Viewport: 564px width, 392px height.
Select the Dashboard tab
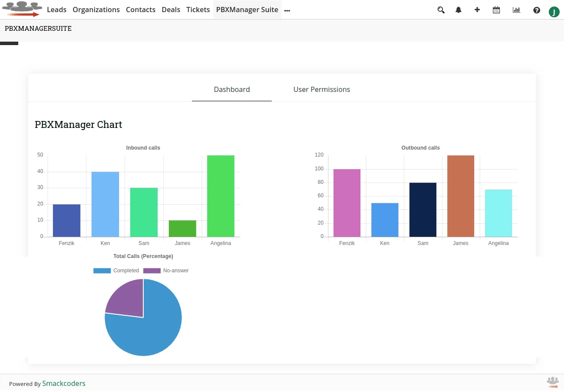tap(231, 89)
